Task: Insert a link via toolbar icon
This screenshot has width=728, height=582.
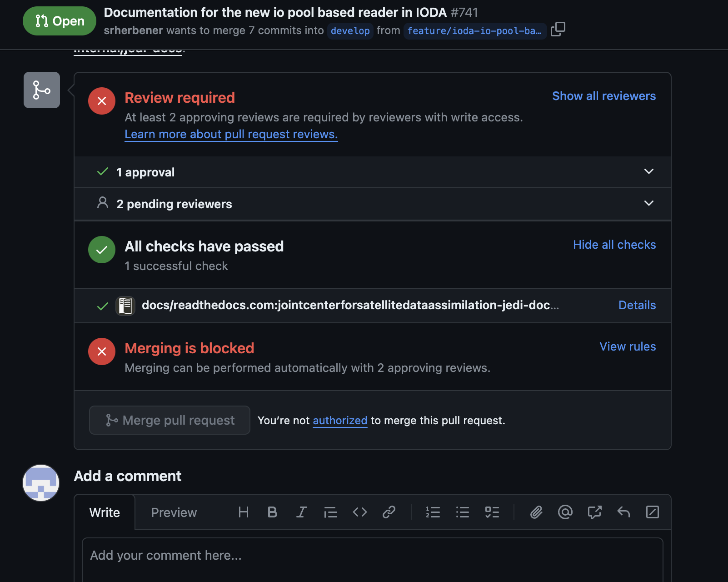Action: point(389,512)
